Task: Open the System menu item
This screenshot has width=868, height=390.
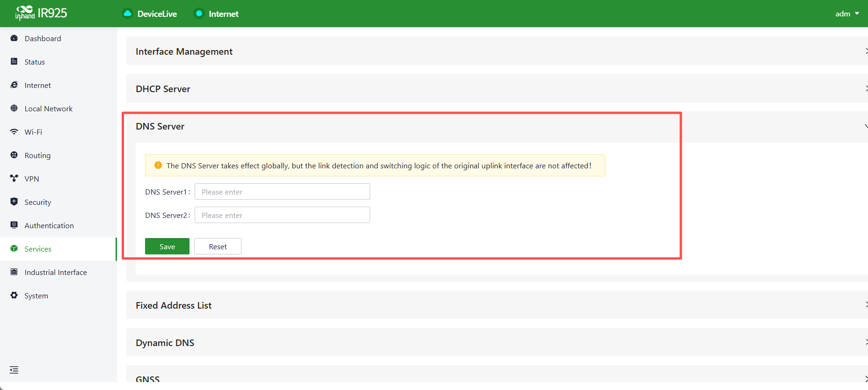Action: 58,296
